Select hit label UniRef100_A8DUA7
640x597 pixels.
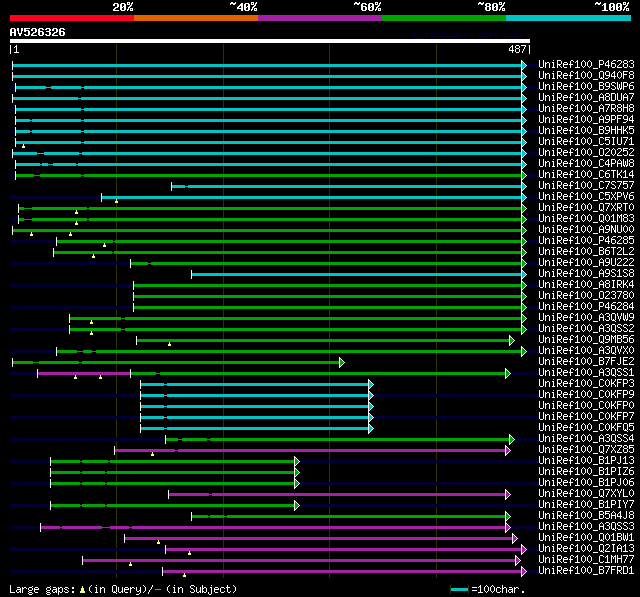(x=586, y=98)
